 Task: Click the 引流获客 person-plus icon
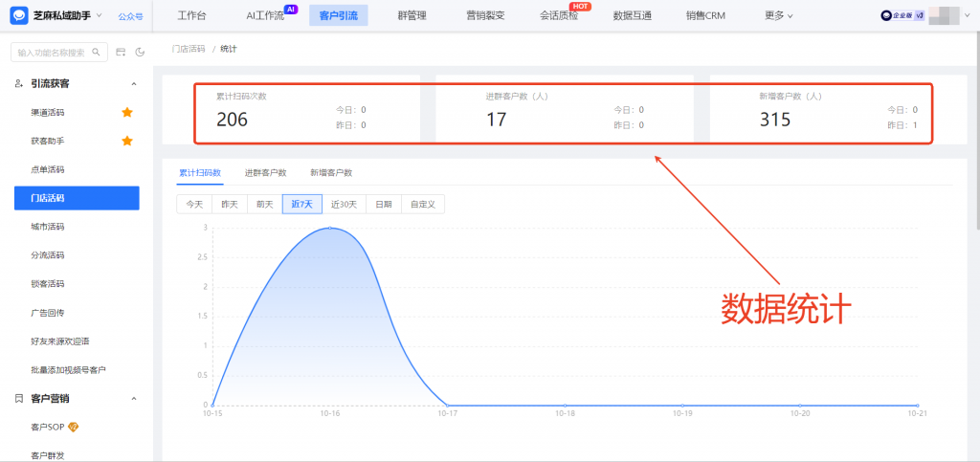coord(19,84)
